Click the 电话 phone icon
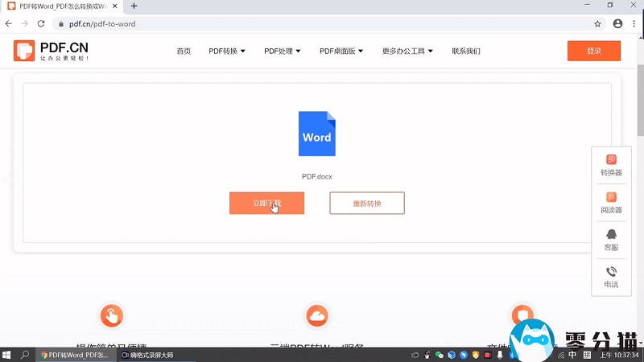This screenshot has width=644, height=362. click(611, 277)
